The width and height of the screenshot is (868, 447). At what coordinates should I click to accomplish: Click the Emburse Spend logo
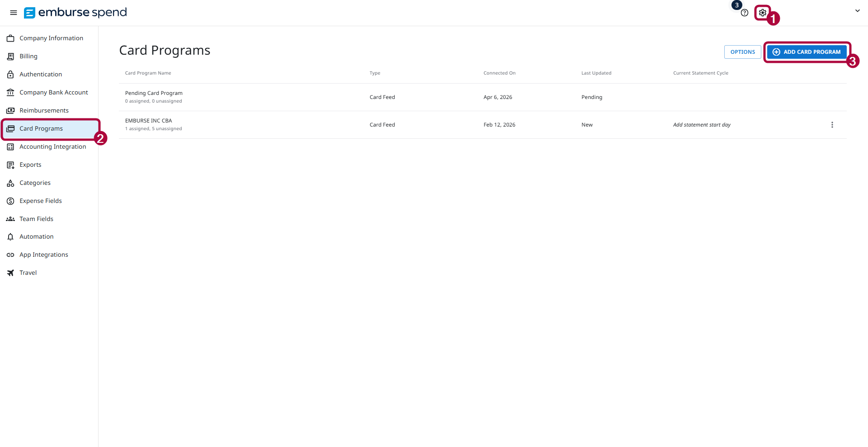tap(75, 13)
